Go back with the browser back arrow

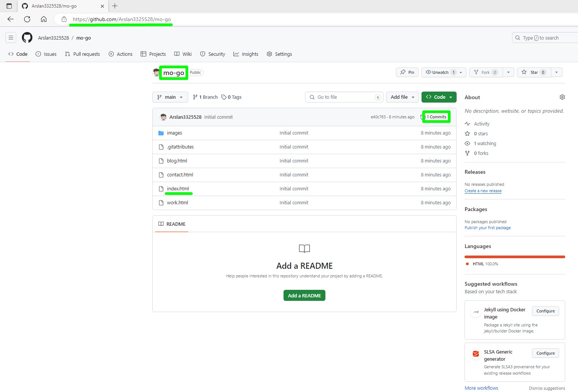click(x=11, y=19)
